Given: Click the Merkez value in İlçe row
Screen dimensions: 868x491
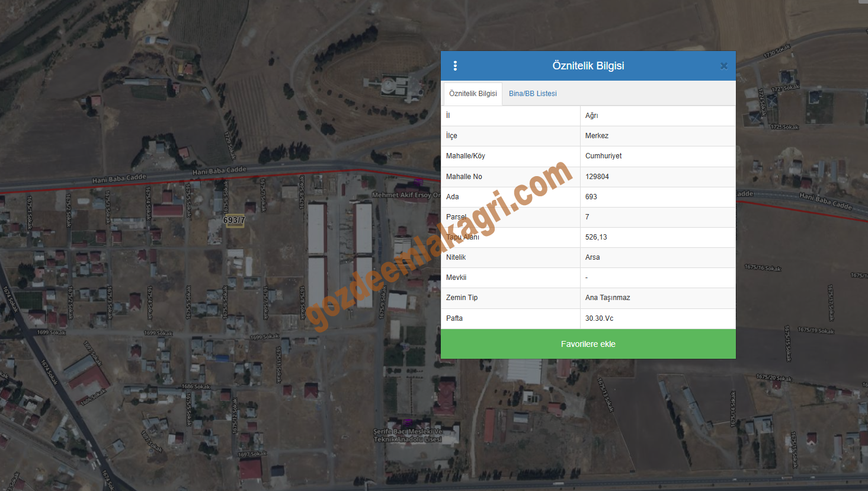Looking at the screenshot, I should click(597, 136).
